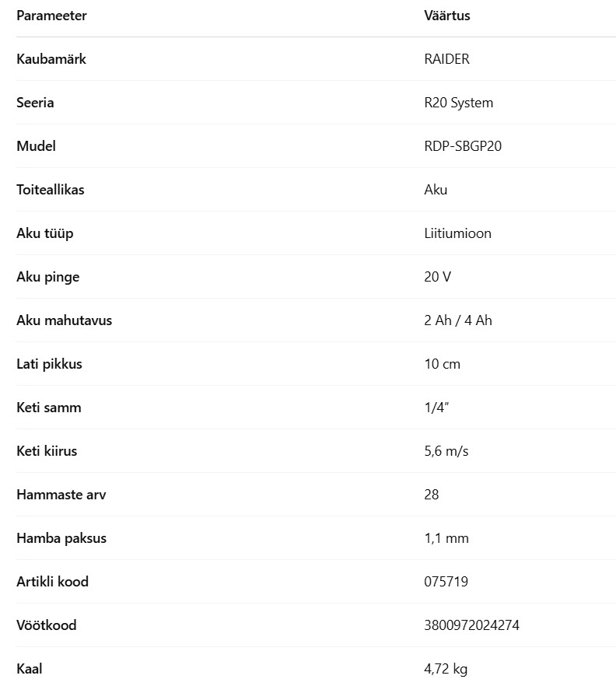Click the 20 V battery voltage value
Screen dimensions: 616x686
437,277
